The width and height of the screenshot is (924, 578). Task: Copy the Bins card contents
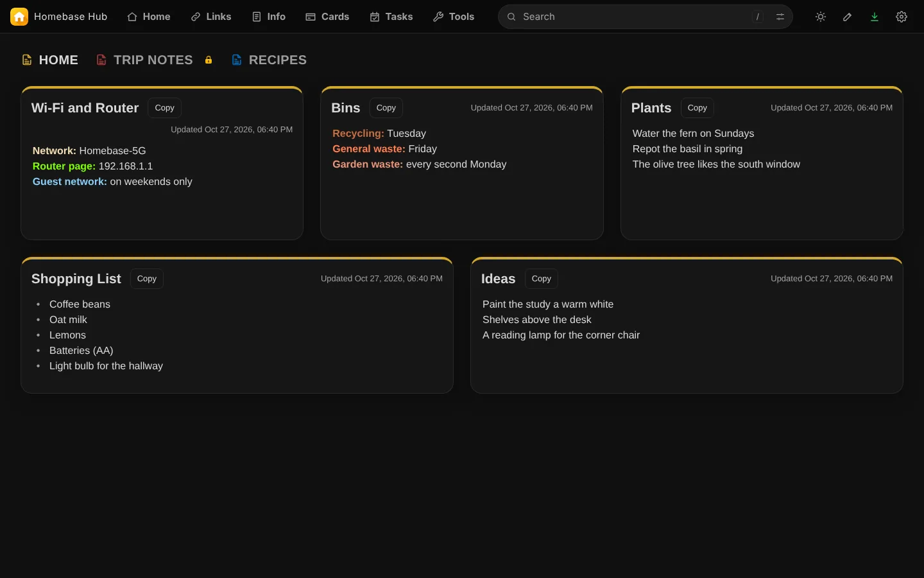(386, 108)
